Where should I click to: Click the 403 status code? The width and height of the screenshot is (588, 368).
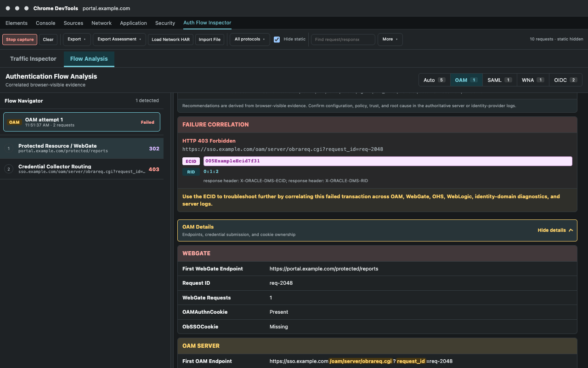click(x=154, y=169)
